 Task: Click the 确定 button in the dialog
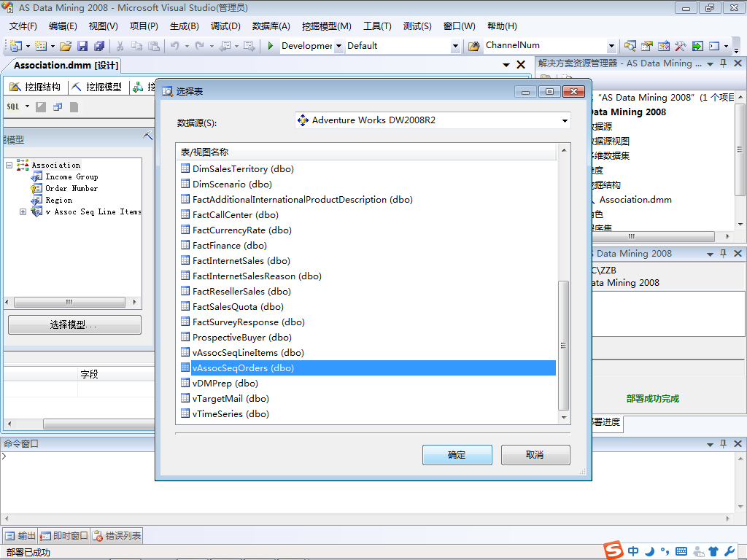coord(457,455)
